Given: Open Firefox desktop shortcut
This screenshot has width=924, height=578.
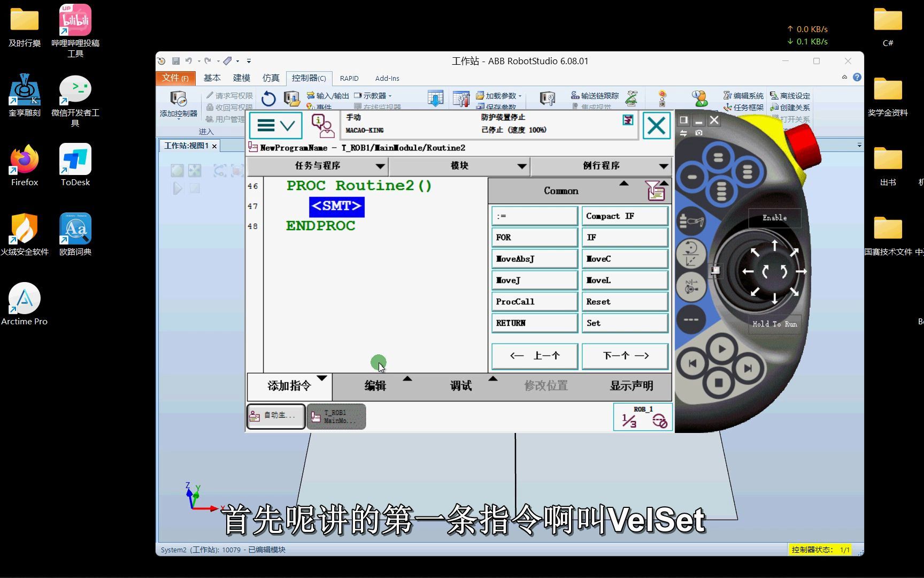Looking at the screenshot, I should [x=25, y=165].
